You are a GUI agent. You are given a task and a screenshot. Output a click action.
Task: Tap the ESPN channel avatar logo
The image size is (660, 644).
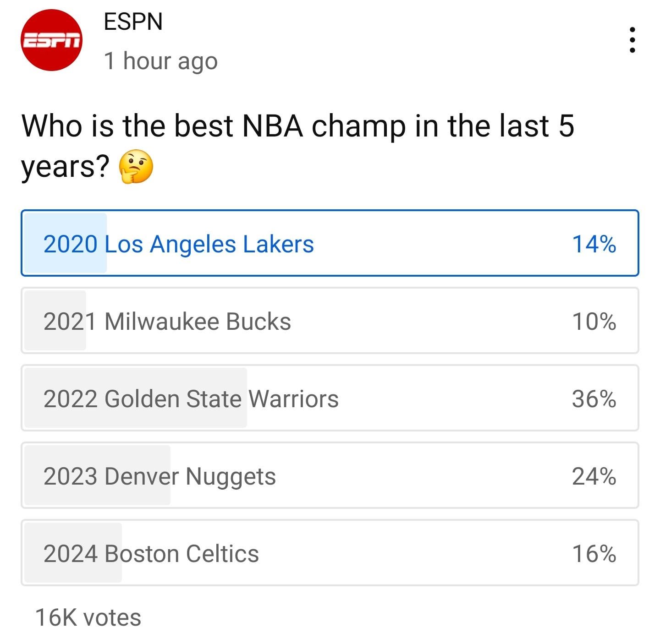click(x=52, y=40)
